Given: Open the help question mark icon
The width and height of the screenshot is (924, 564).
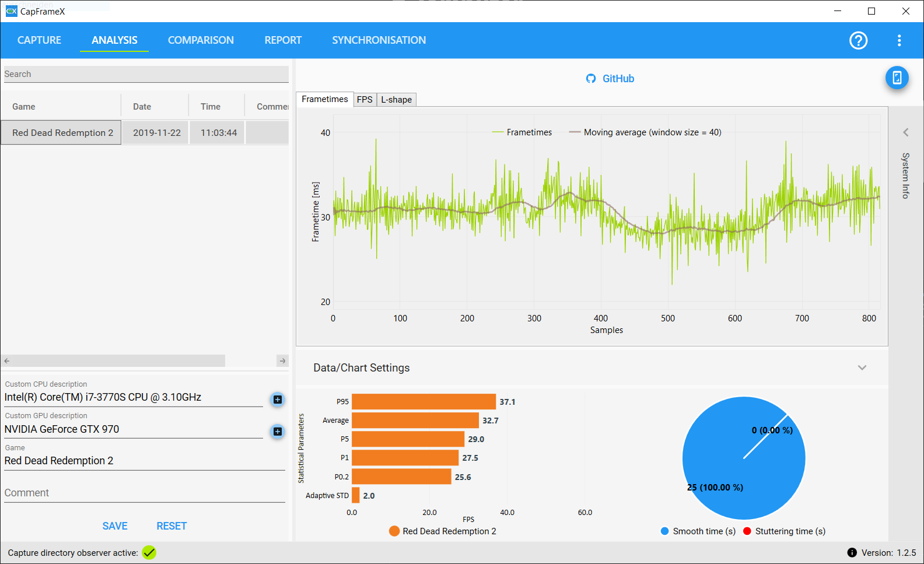Looking at the screenshot, I should coord(858,40).
